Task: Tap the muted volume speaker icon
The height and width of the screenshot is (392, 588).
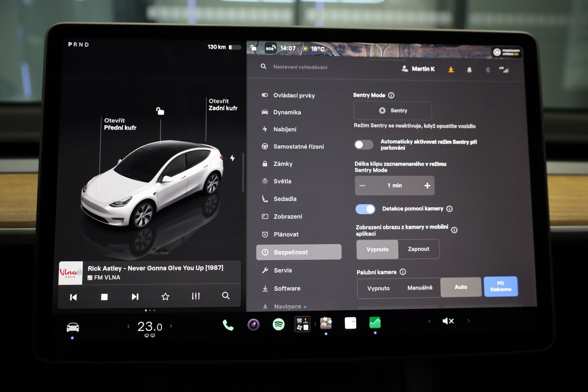Action: (448, 321)
